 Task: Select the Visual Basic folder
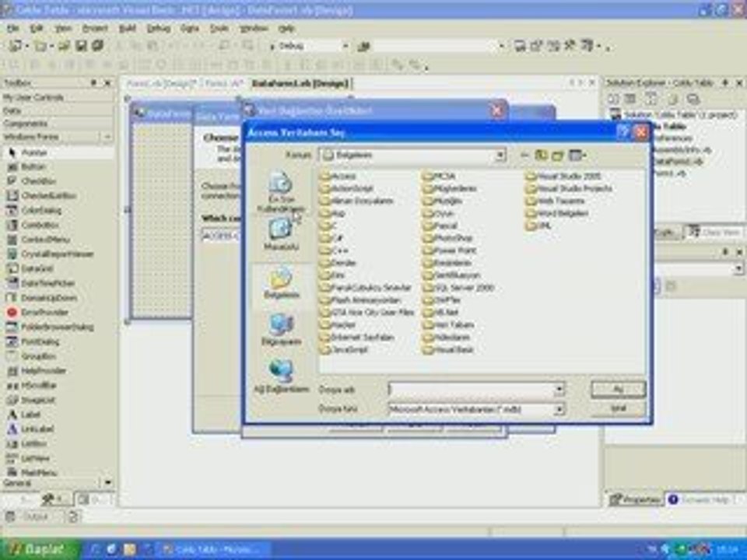(448, 349)
